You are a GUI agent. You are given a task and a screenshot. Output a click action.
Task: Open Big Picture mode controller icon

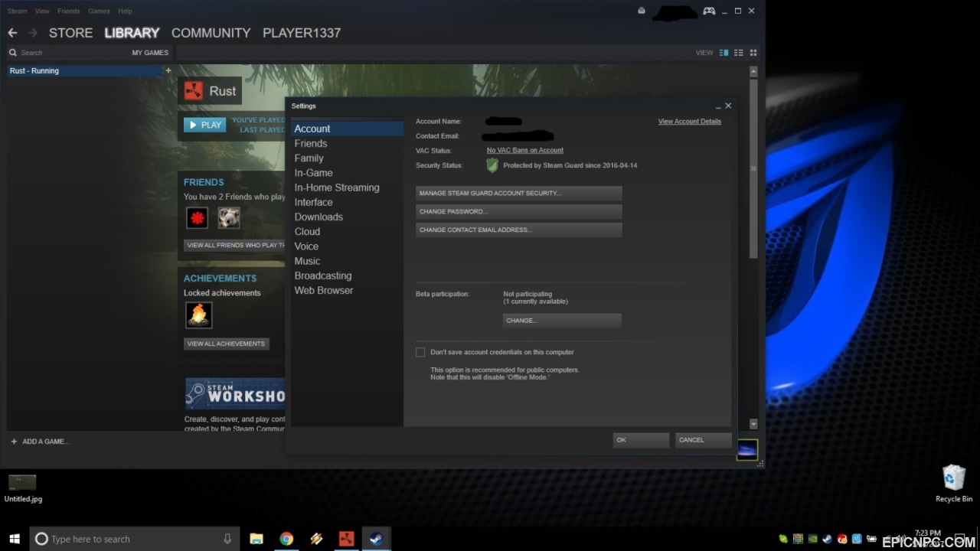[709, 11]
